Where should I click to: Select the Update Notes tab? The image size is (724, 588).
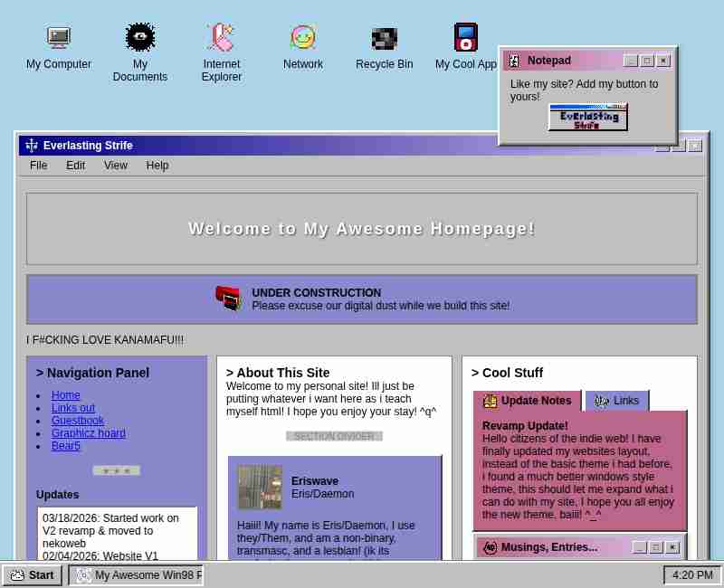(527, 401)
